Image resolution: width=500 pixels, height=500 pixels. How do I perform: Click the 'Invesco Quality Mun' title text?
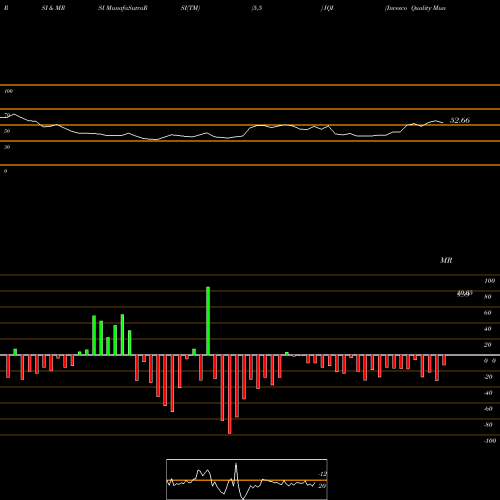[415, 8]
